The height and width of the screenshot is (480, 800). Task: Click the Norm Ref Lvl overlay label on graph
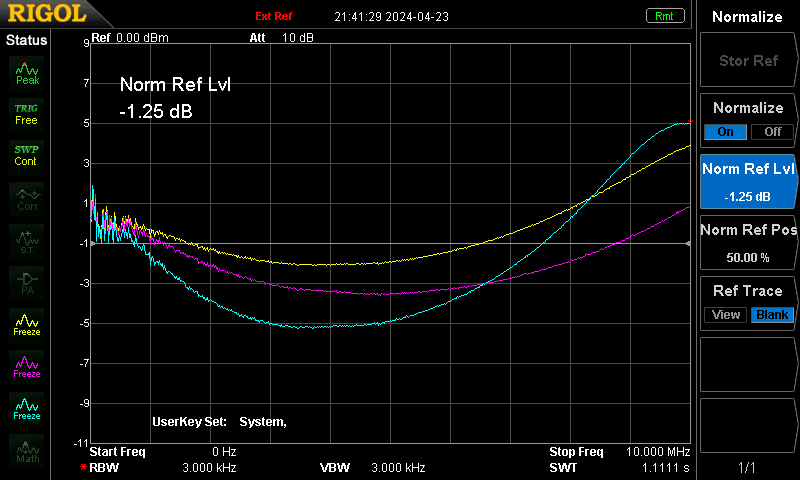coord(176,84)
